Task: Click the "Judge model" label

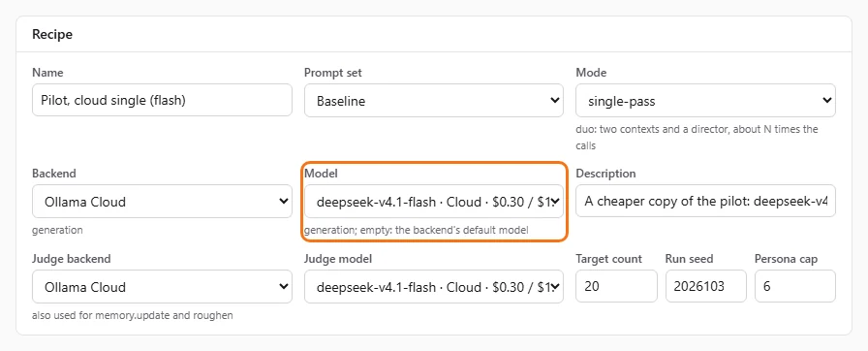Action: [x=338, y=259]
